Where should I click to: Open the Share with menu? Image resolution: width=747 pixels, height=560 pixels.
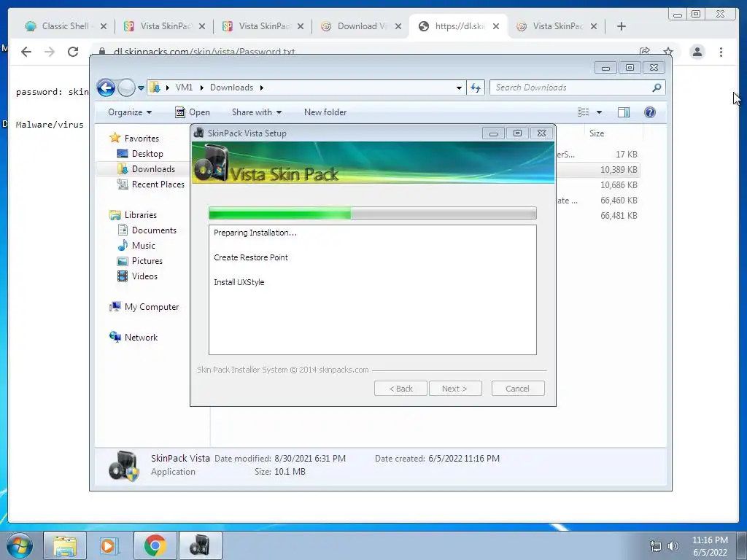(256, 112)
